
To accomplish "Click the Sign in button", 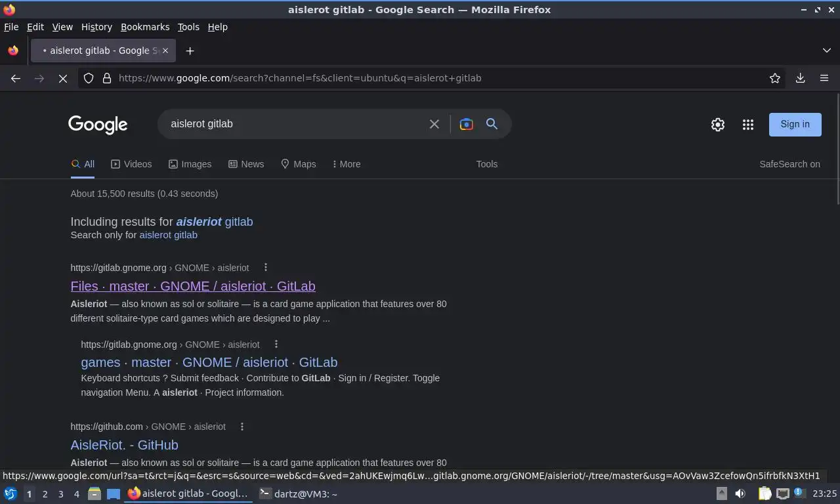I will click(x=795, y=124).
